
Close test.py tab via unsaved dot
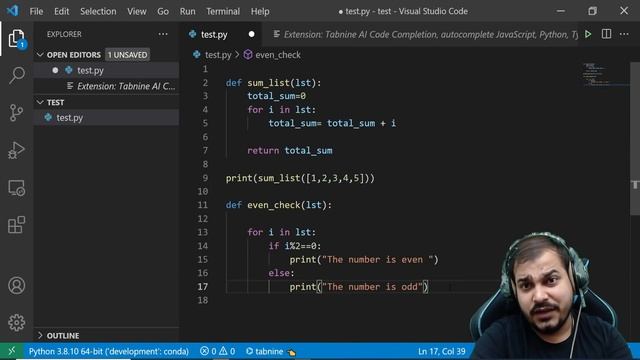pyautogui.click(x=251, y=34)
